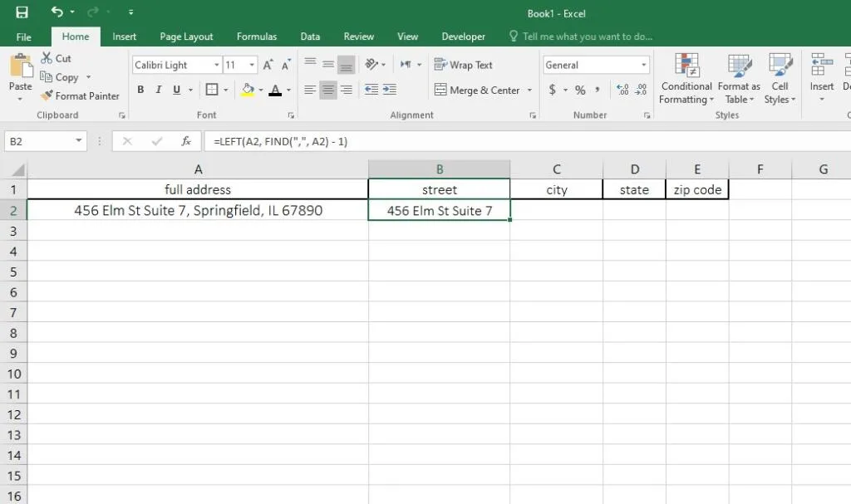
Task: Apply the red Font Color A
Action: pos(275,90)
